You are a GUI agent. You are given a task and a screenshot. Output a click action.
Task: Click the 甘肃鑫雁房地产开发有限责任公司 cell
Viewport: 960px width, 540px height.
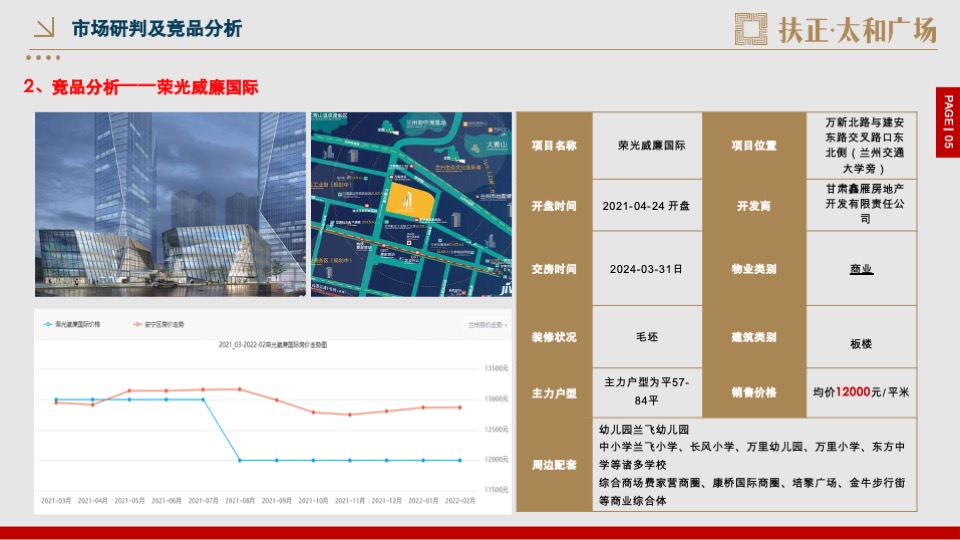(x=862, y=204)
